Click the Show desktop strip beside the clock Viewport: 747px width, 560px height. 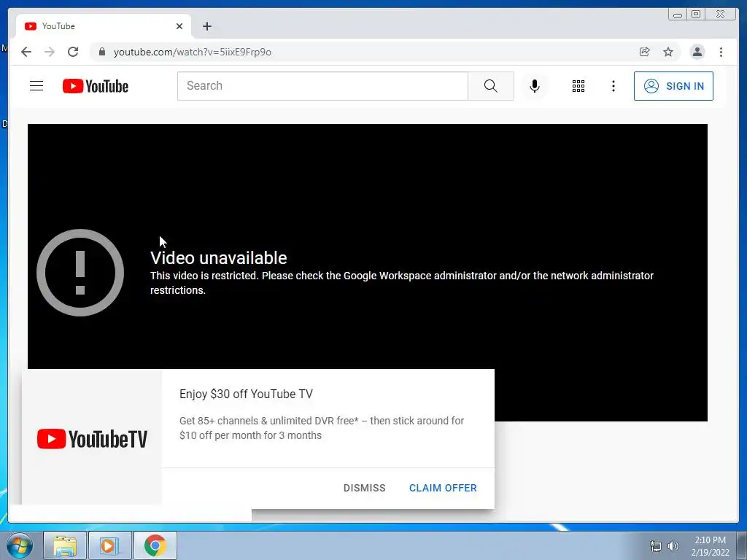[742, 545]
